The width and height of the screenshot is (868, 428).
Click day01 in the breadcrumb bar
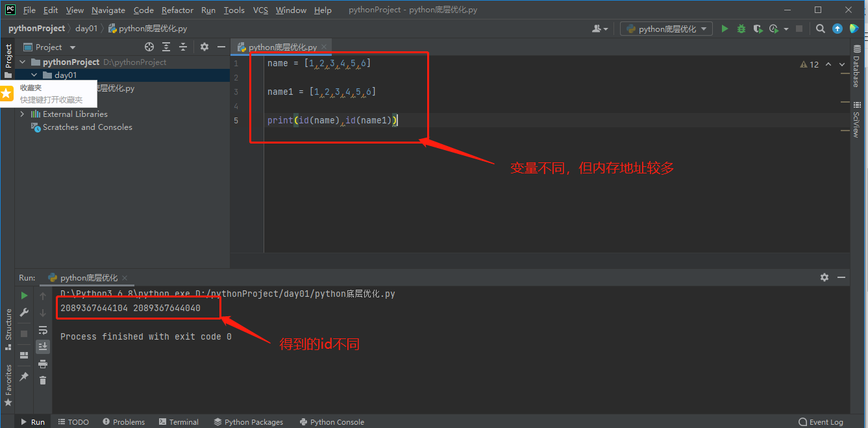(x=86, y=29)
